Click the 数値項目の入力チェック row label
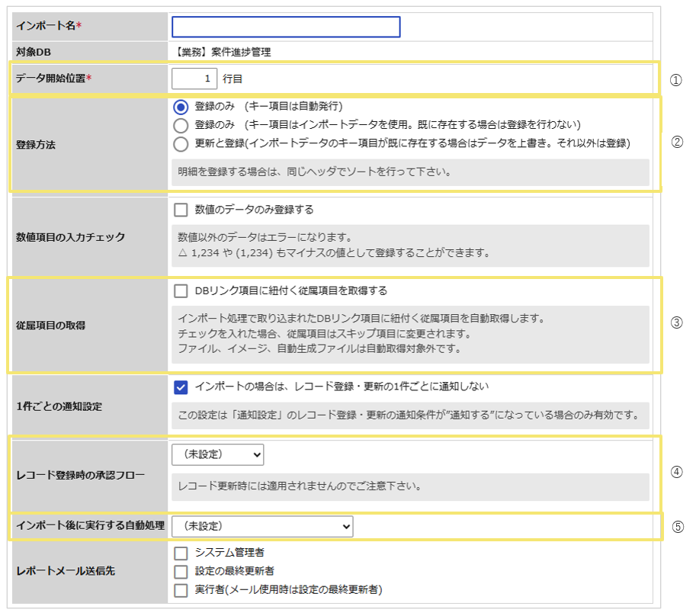Screen dimensions: 696x616 (x=71, y=237)
